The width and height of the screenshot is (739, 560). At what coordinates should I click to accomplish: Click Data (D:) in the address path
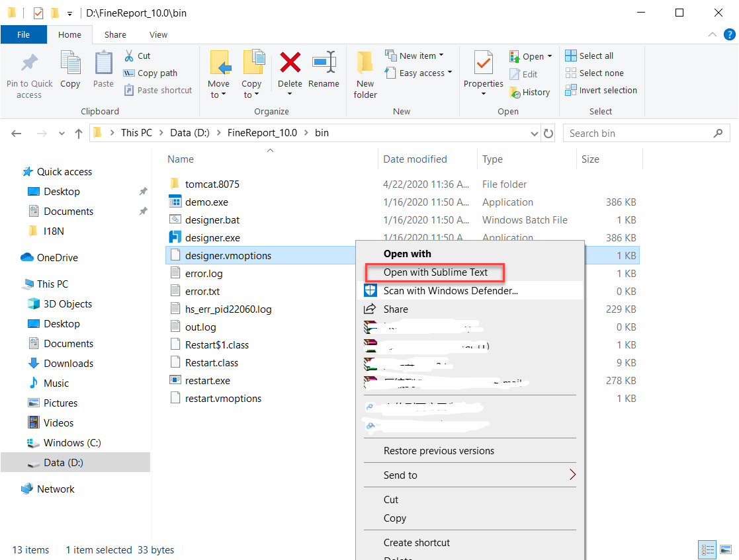(190, 133)
